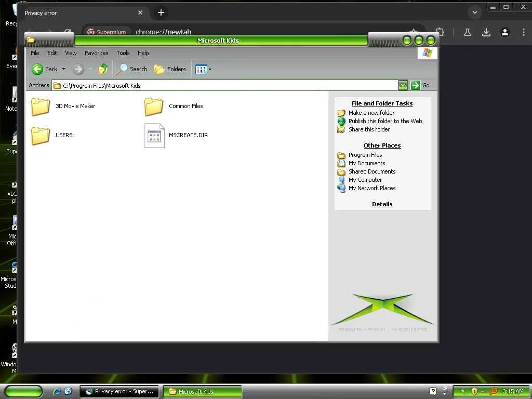
Task: Click the My Network Places icon
Action: click(341, 188)
